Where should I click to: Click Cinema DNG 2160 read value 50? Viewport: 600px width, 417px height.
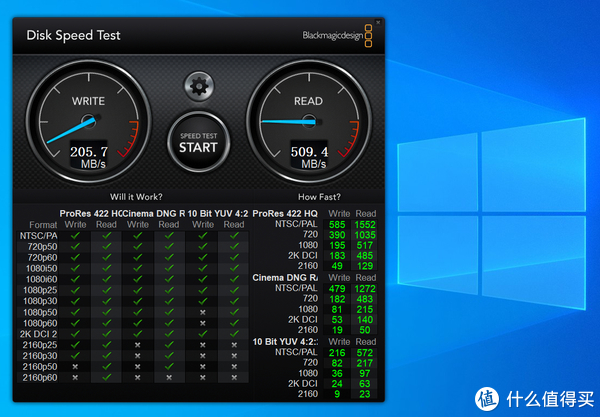pos(365,330)
